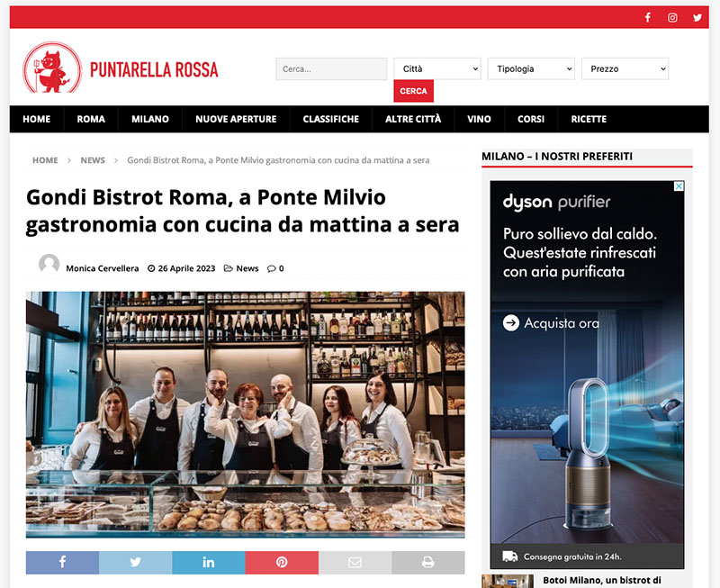Open the Instagram icon in top bar
720x588 pixels.
pyautogui.click(x=672, y=17)
